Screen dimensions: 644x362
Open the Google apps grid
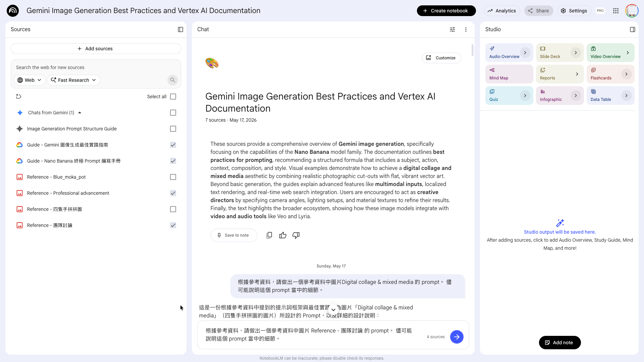616,11
